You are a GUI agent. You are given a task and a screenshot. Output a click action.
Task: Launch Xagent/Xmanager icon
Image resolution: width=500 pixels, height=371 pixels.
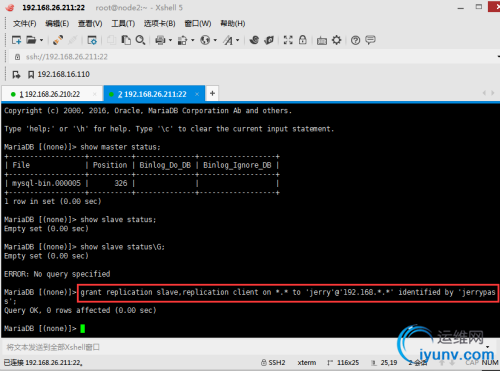pos(269,40)
